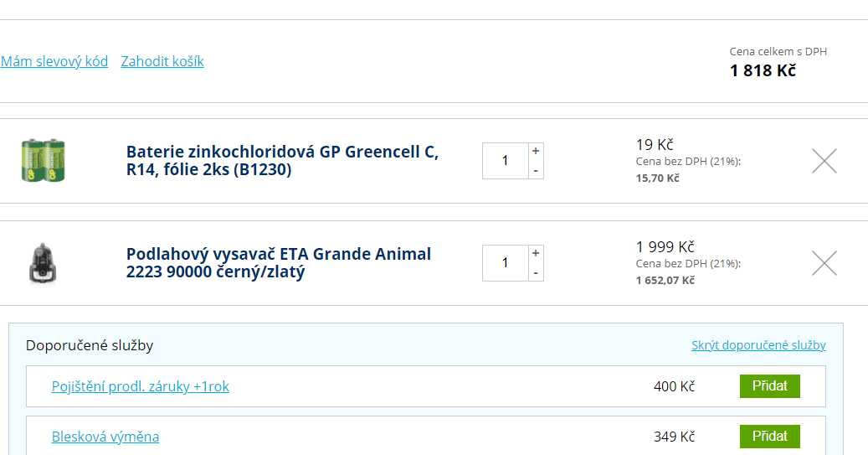This screenshot has height=455, width=868.
Task: Decrease battery quantity with minus button
Action: (x=536, y=170)
